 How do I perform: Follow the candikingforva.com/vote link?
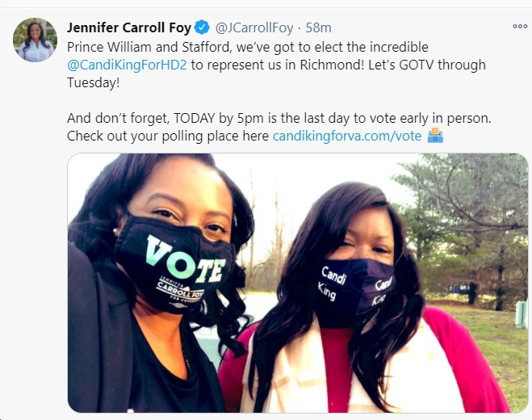click(x=347, y=136)
